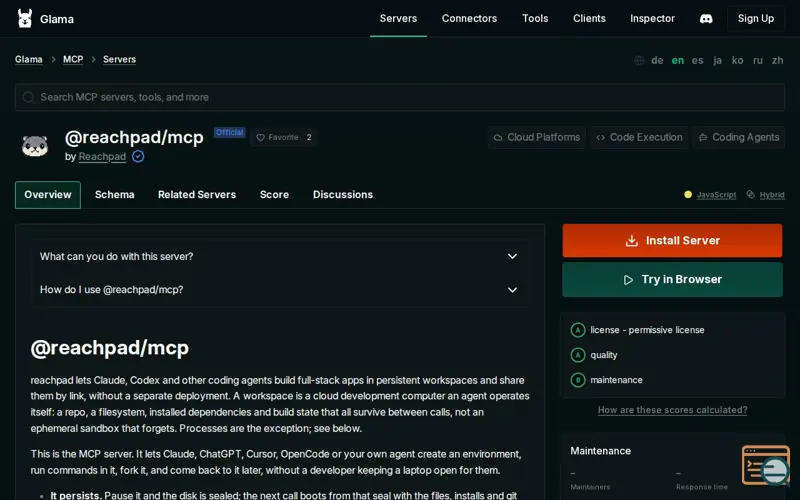Click the reachpad server avatar image
This screenshot has width=800, height=500.
pyautogui.click(x=35, y=145)
